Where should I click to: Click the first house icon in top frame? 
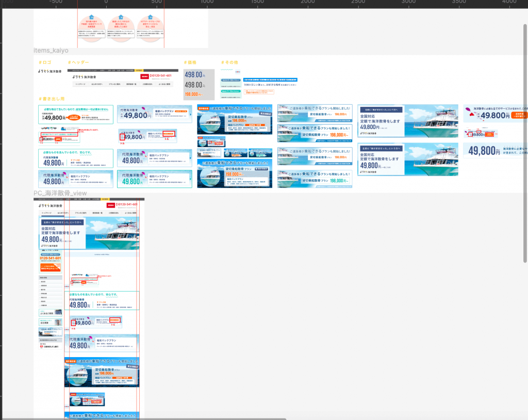(91, 17)
